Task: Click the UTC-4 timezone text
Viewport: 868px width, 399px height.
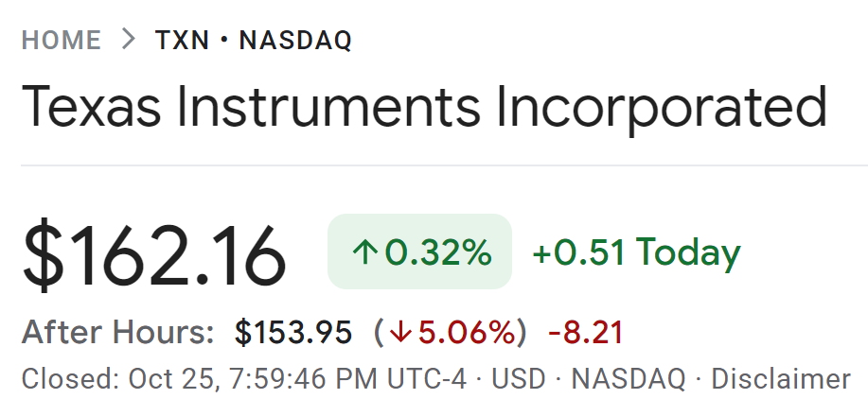Action: [427, 379]
